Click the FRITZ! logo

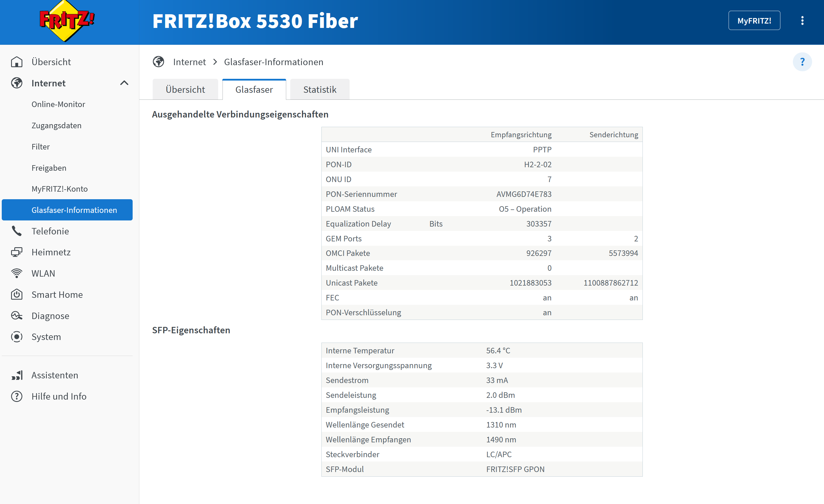pyautogui.click(x=67, y=21)
